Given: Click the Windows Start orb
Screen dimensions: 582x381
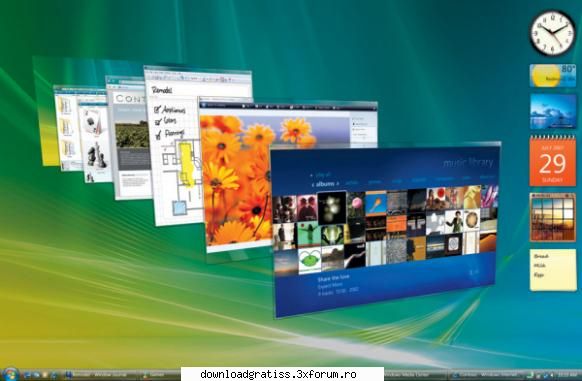Looking at the screenshot, I should tap(10, 374).
